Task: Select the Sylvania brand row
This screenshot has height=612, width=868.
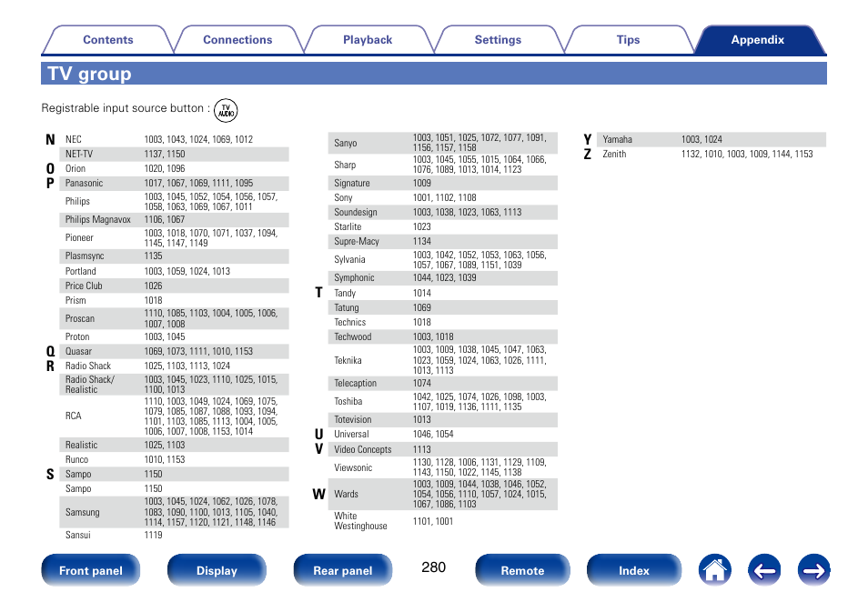Action: 443,260
